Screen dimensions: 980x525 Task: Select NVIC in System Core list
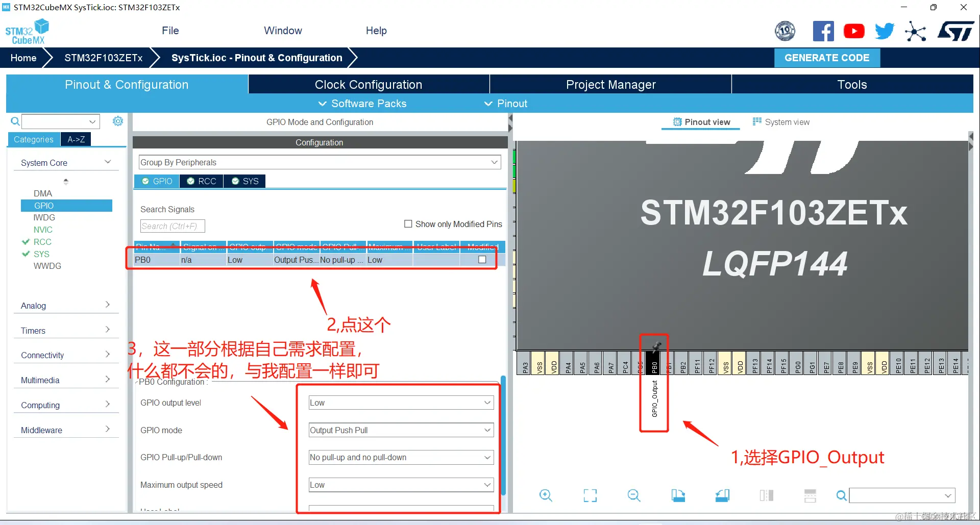(43, 230)
